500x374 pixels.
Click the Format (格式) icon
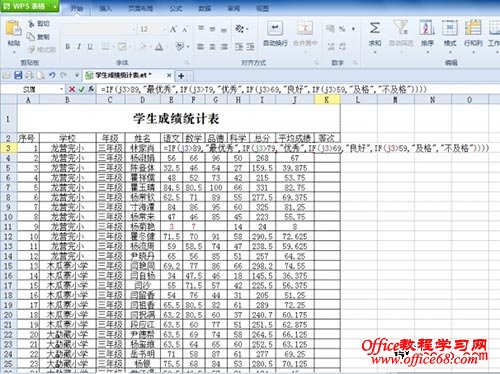coord(450,27)
